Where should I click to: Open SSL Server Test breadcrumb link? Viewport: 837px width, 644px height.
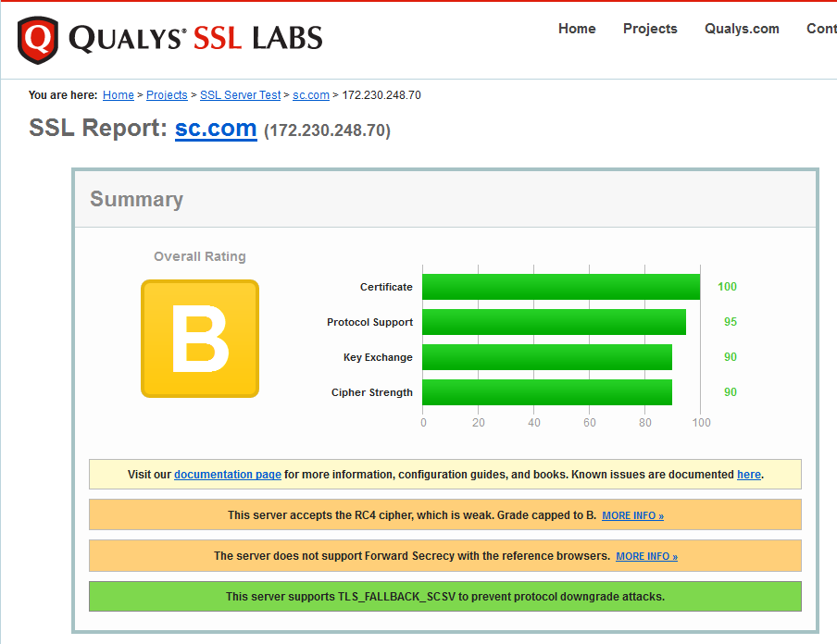240,95
